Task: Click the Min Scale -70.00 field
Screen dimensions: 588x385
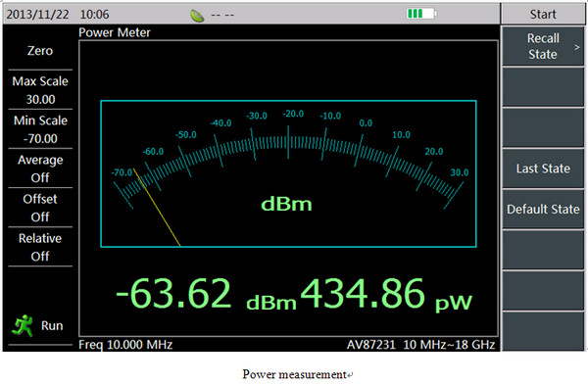Action: pos(40,129)
